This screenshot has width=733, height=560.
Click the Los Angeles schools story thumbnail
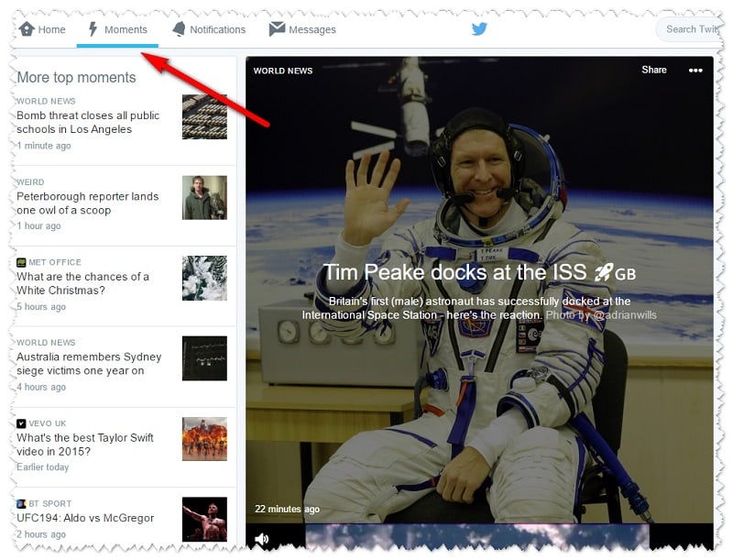tap(204, 117)
